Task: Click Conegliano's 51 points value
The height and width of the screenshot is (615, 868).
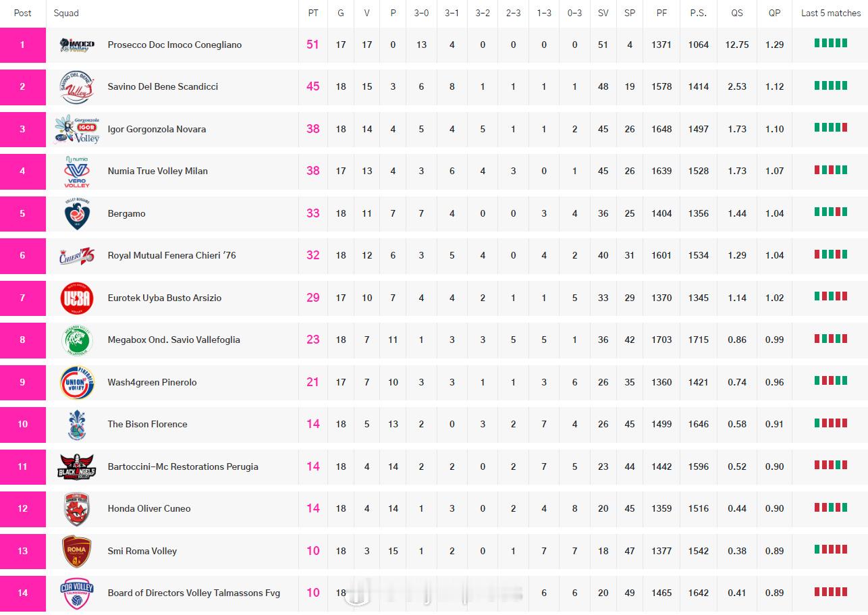Action: coord(313,45)
